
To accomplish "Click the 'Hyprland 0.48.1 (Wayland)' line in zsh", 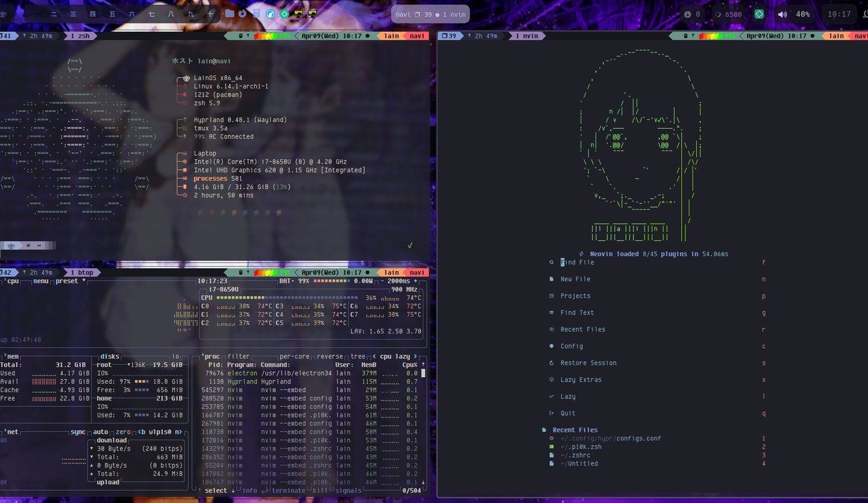I will pyautogui.click(x=240, y=120).
